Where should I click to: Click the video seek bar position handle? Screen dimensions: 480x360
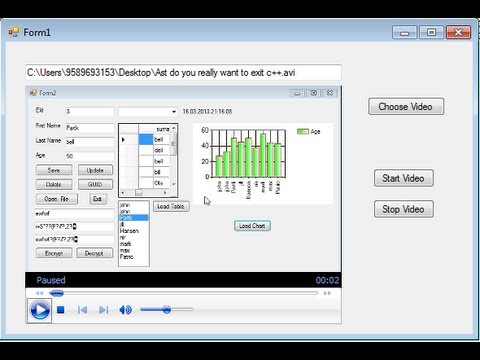click(x=56, y=293)
